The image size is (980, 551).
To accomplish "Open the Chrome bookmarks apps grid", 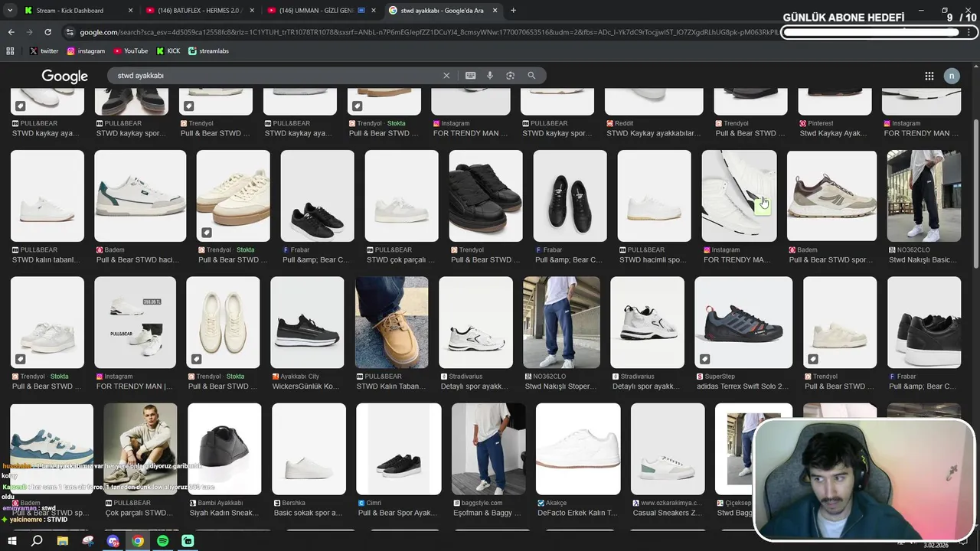I will 10,51.
